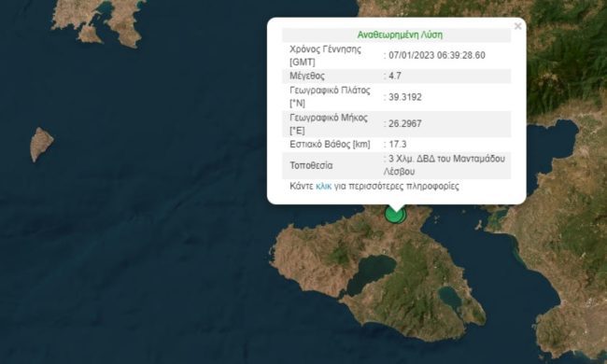Click the Γεωγραφικό Πλάτος [°N] label
This screenshot has width=607, height=364.
tap(330, 97)
